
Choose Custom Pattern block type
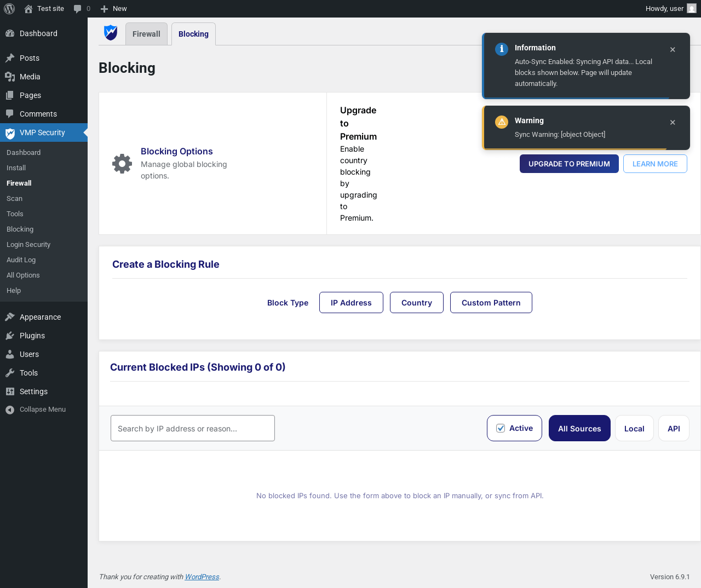coord(491,303)
